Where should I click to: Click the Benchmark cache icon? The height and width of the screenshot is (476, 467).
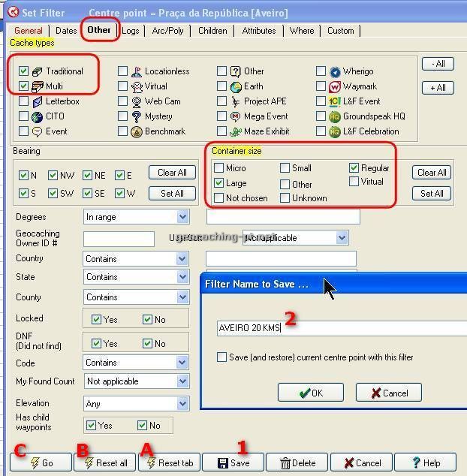pyautogui.click(x=137, y=131)
